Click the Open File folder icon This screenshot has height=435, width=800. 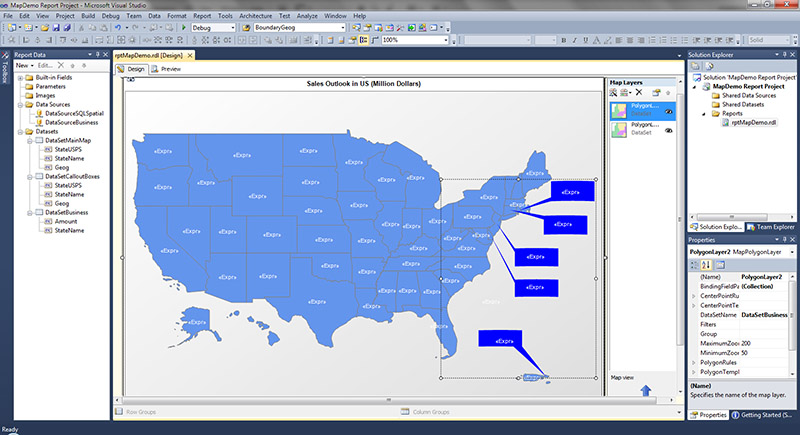[x=45, y=28]
